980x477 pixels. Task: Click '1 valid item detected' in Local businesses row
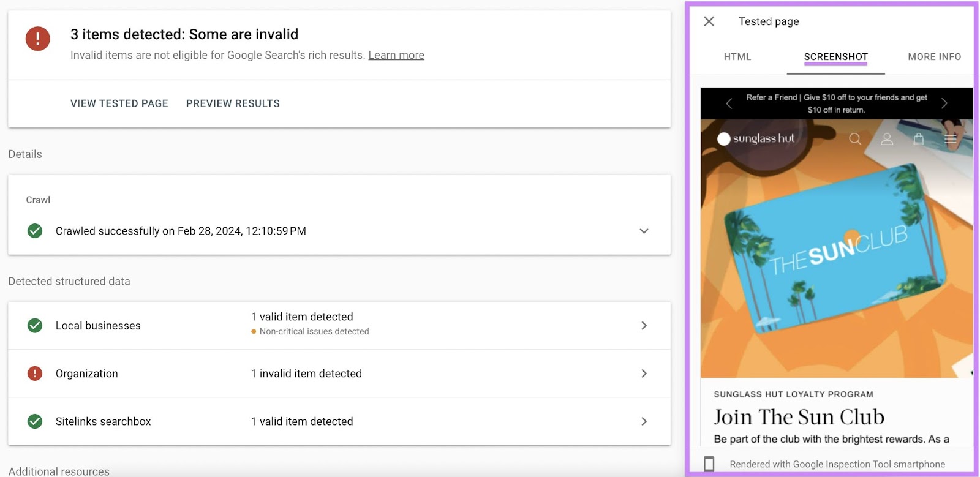302,317
